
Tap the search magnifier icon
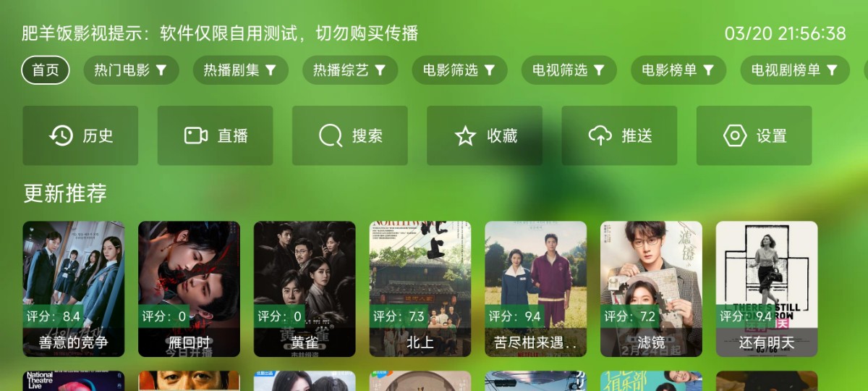point(331,135)
